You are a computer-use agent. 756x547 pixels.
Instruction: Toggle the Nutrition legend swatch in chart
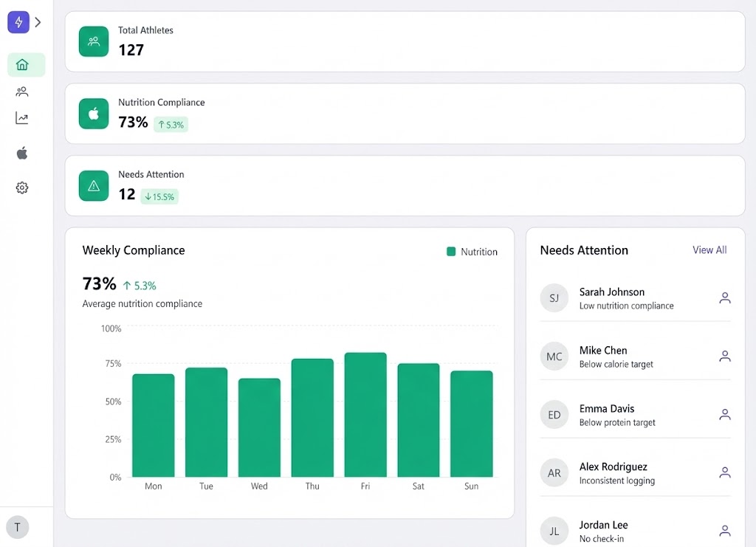pos(451,252)
